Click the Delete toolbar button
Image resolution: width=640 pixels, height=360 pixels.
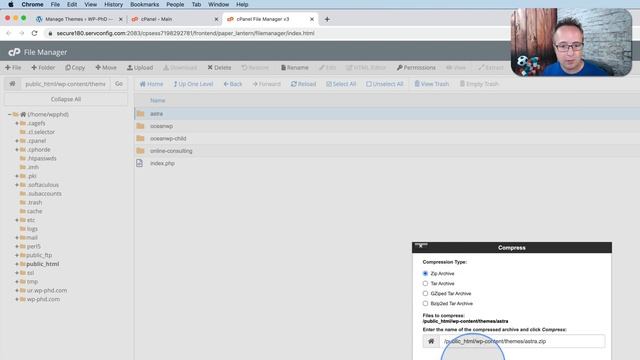click(x=219, y=67)
